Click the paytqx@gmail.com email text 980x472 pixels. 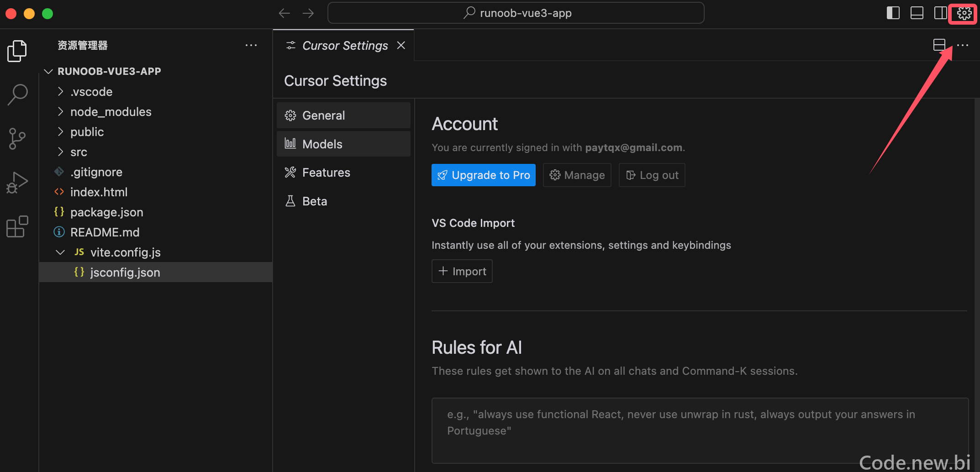point(634,147)
